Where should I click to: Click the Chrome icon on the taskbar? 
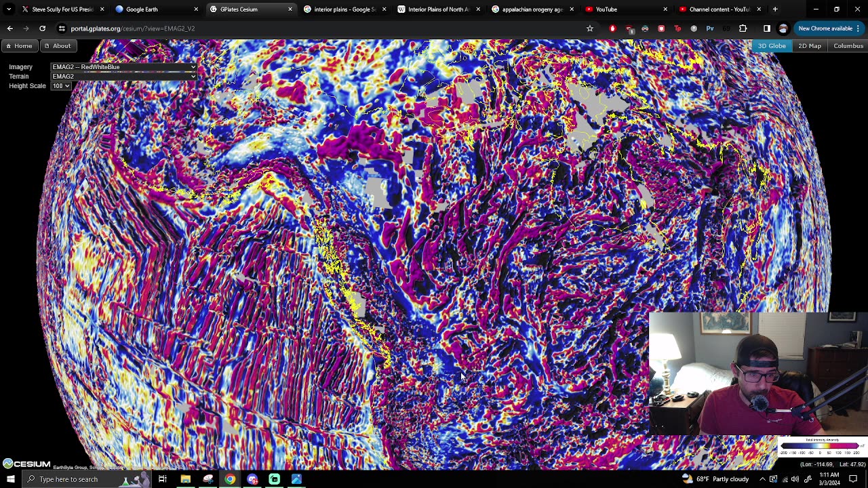[230, 479]
